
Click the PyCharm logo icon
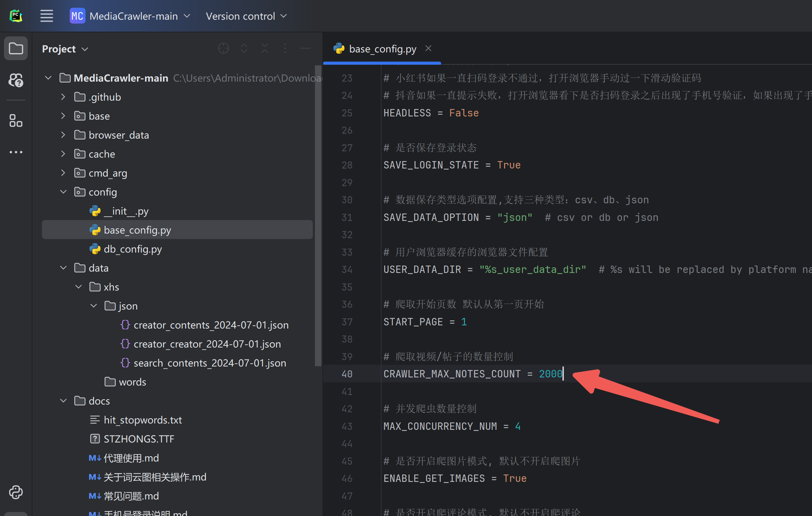coord(16,16)
